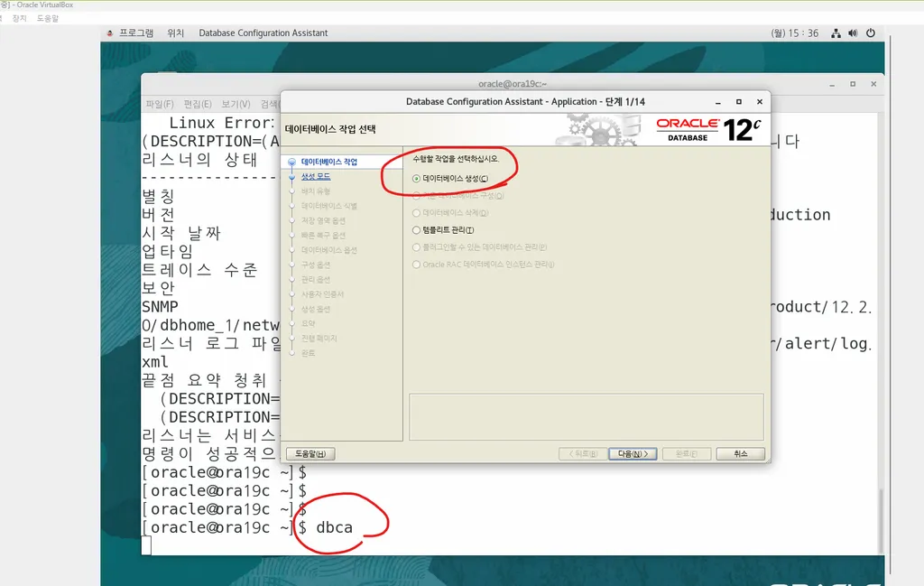924x586 pixels.
Task: Click the network status icon in top panel
Action: (836, 33)
